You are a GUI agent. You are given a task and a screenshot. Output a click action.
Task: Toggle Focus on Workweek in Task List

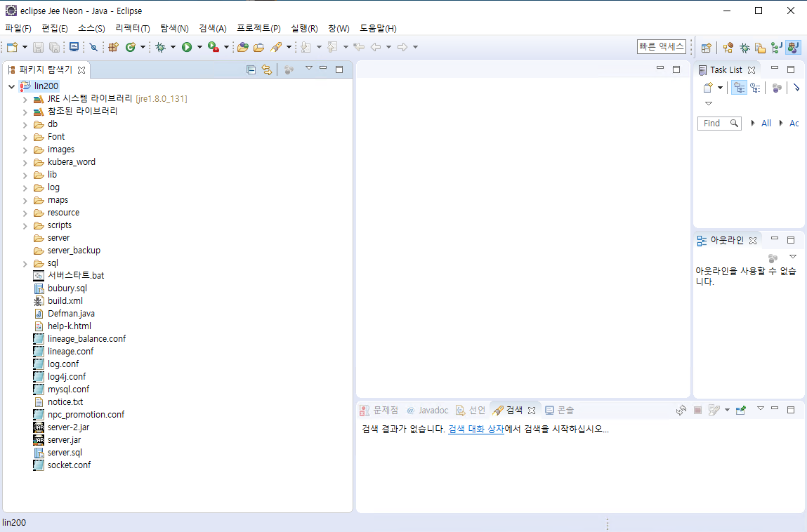[x=777, y=88]
